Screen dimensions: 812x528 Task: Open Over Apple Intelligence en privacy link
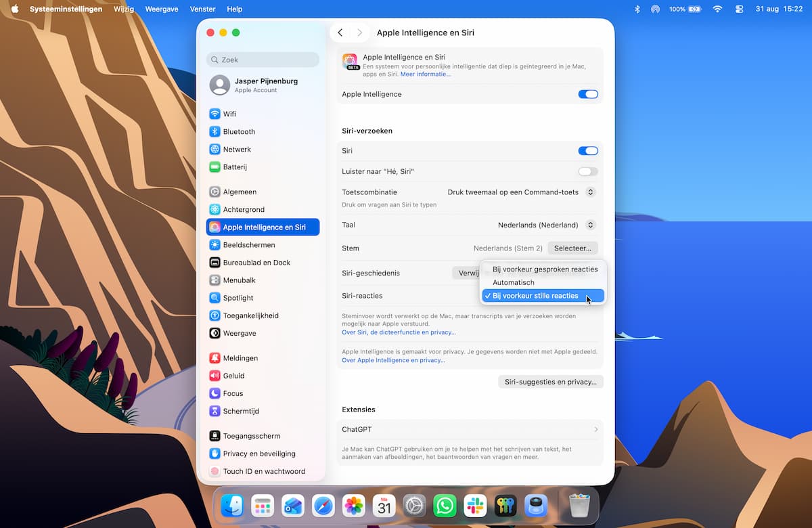[393, 360]
